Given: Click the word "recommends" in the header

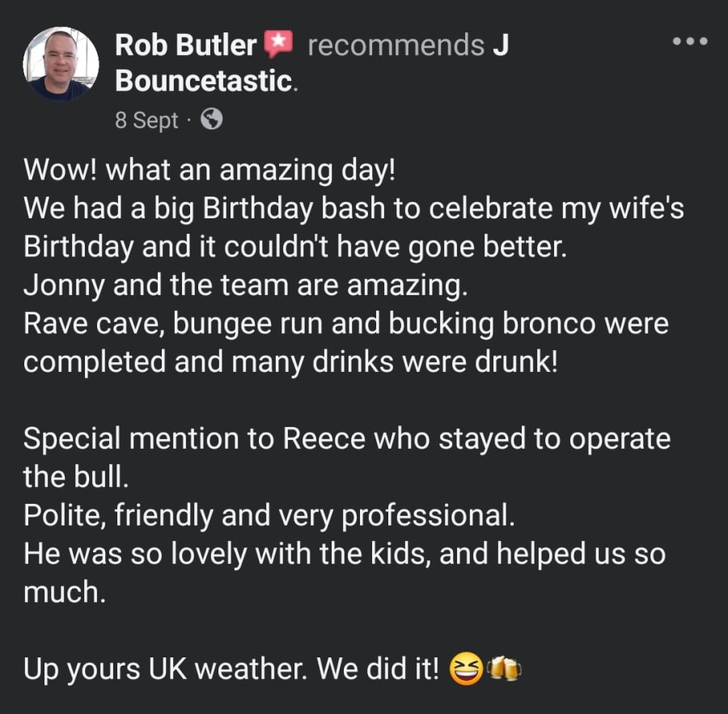Looking at the screenshot, I should [396, 44].
